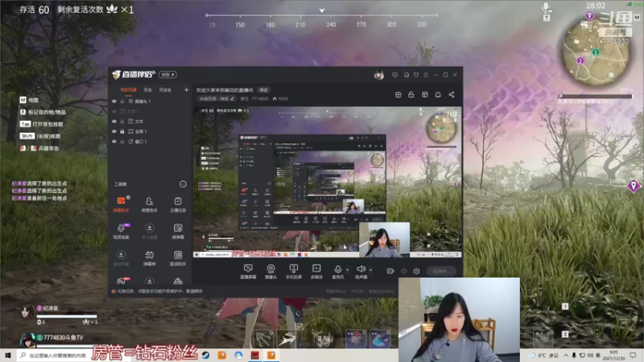
Task: Click the start streaming button
Action: 441,271
